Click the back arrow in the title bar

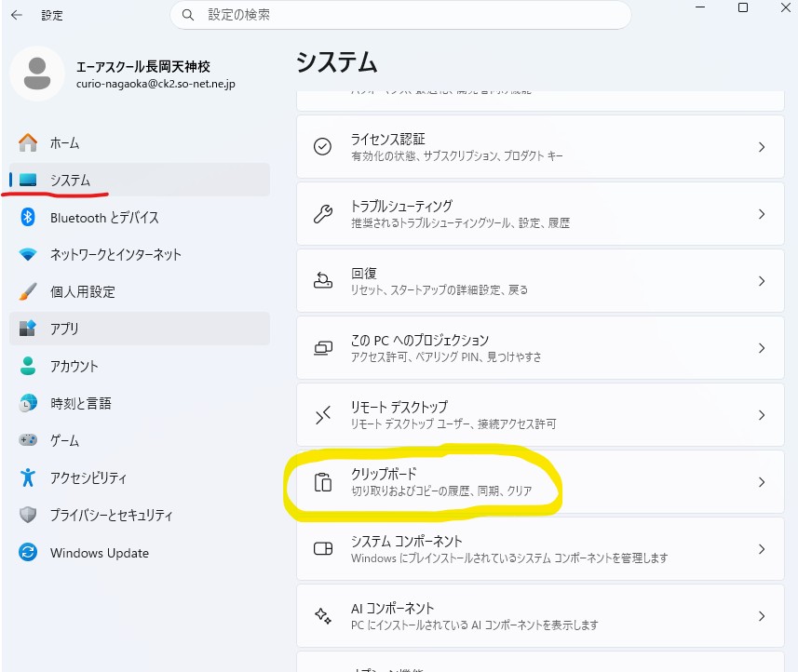pyautogui.click(x=16, y=15)
